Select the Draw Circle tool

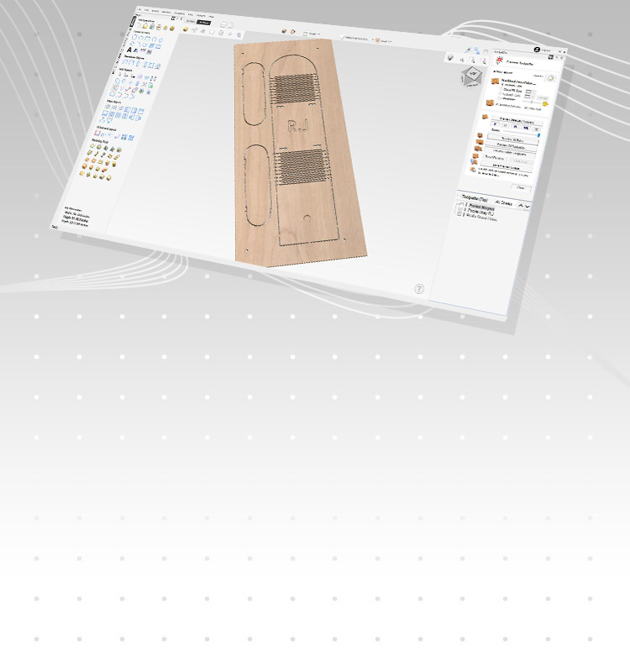coord(134,37)
